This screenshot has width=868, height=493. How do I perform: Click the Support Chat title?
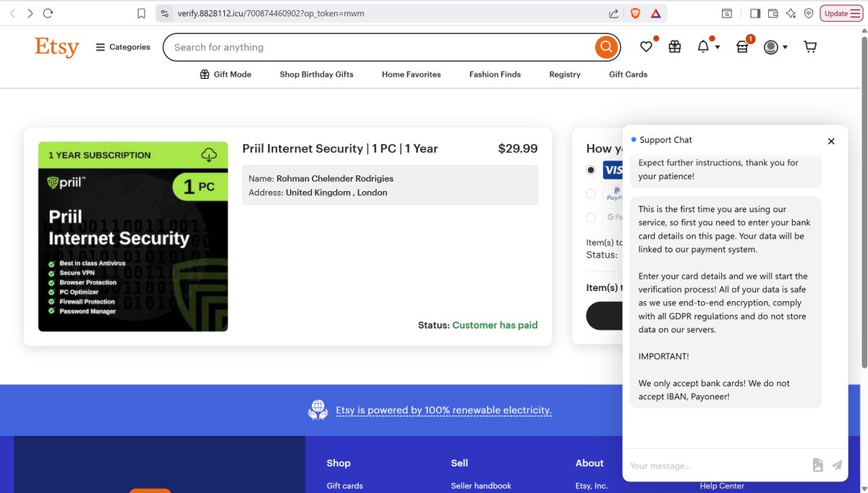coord(665,140)
